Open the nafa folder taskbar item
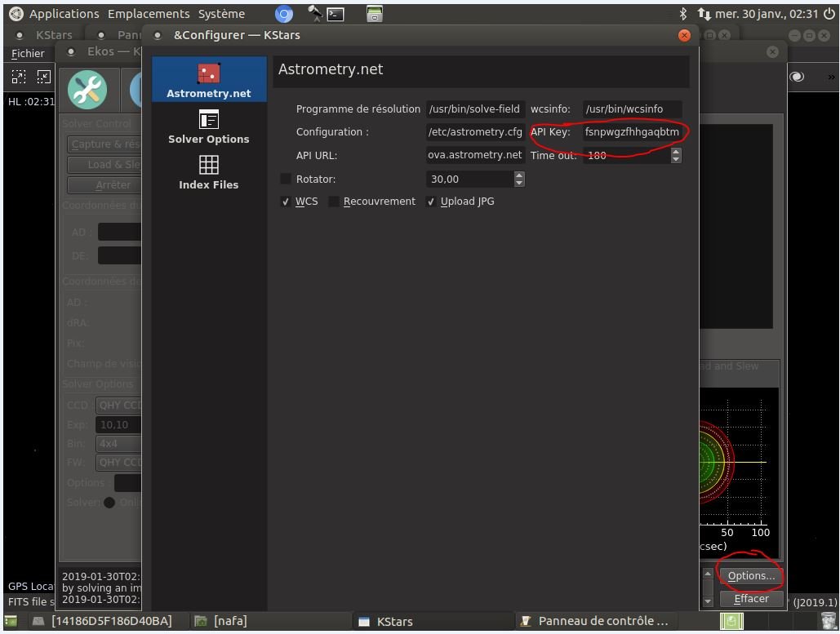This screenshot has width=840, height=634. pos(270,621)
